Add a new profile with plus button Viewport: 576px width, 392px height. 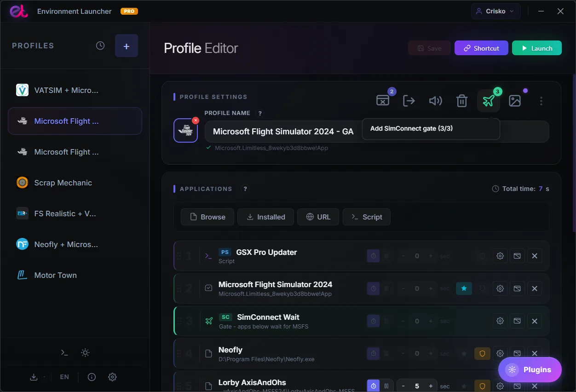click(x=127, y=46)
